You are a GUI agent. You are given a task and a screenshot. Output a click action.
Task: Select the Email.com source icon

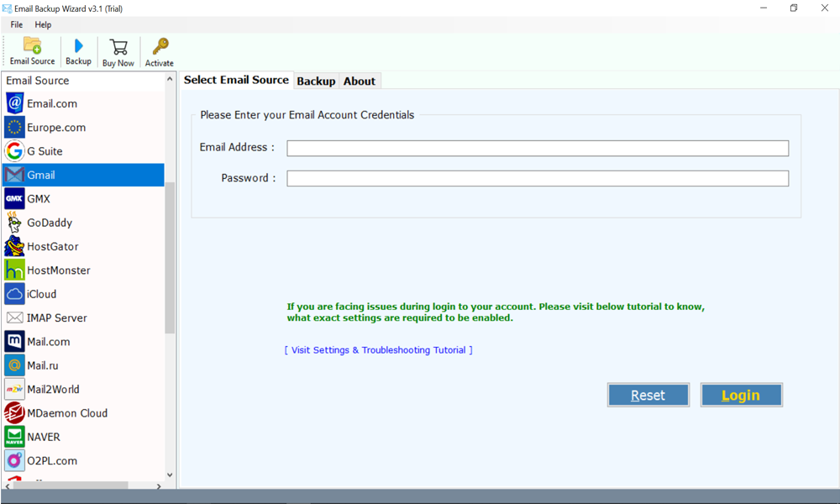coord(14,103)
